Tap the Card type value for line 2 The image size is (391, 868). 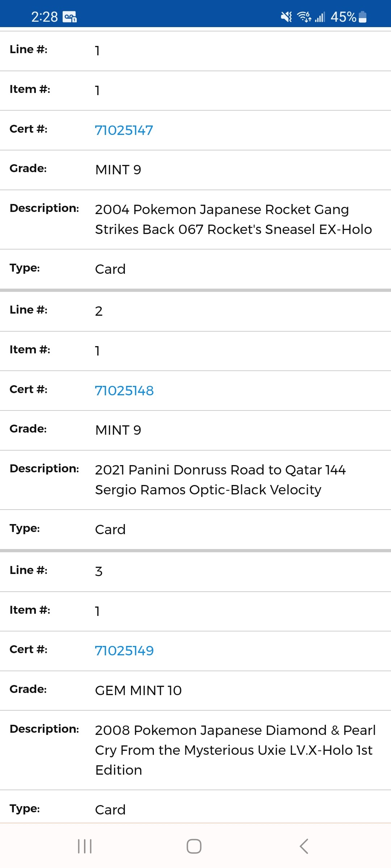coord(110,529)
